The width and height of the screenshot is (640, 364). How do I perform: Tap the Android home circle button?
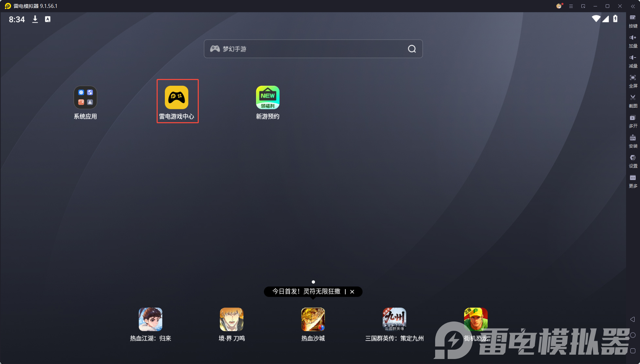pos(633,335)
